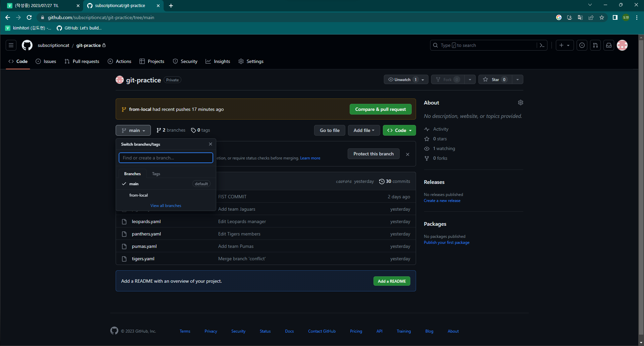This screenshot has width=644, height=346.
Task: Open the Chrome three-dot menu
Action: [637, 17]
